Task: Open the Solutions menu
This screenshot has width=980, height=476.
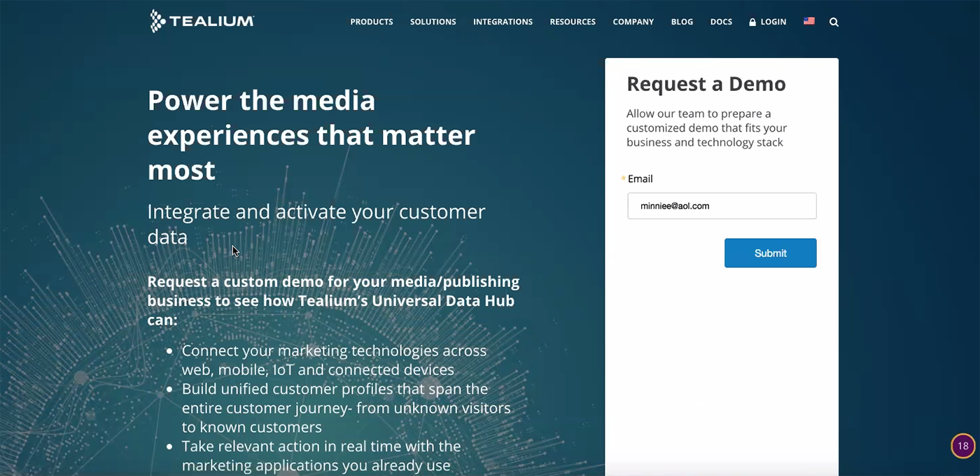Action: [x=433, y=22]
